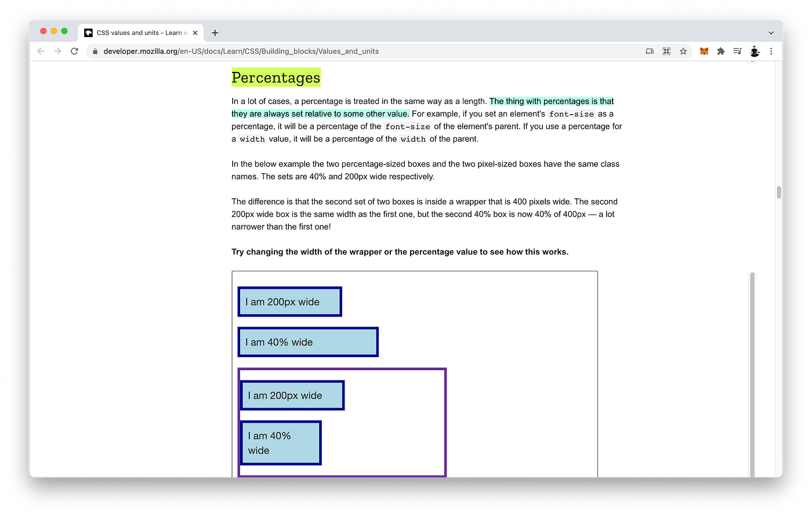
Task: Open the Chrome profile dropdown menu
Action: [x=754, y=51]
